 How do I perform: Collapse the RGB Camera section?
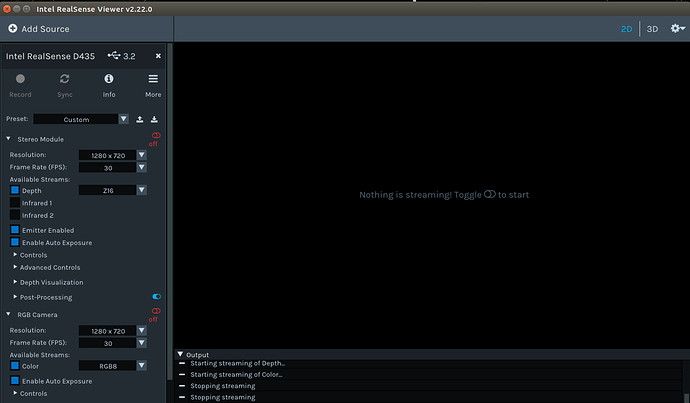[x=8, y=314]
